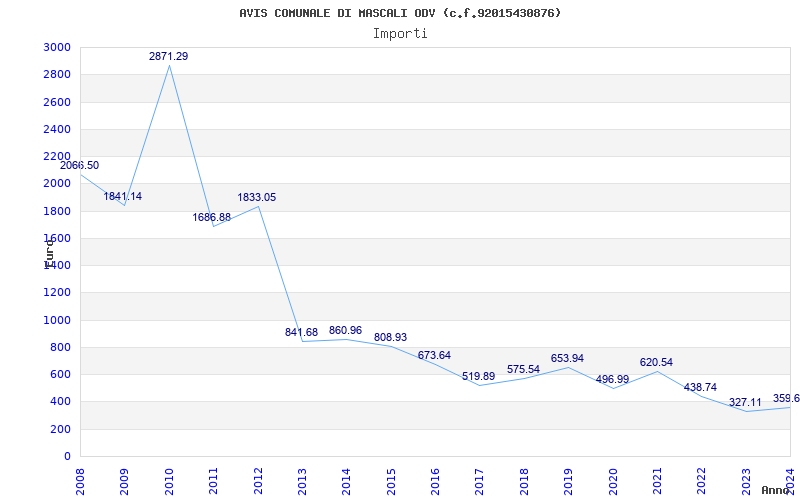
Task: Click the Euro axis title
Action: click(x=48, y=252)
